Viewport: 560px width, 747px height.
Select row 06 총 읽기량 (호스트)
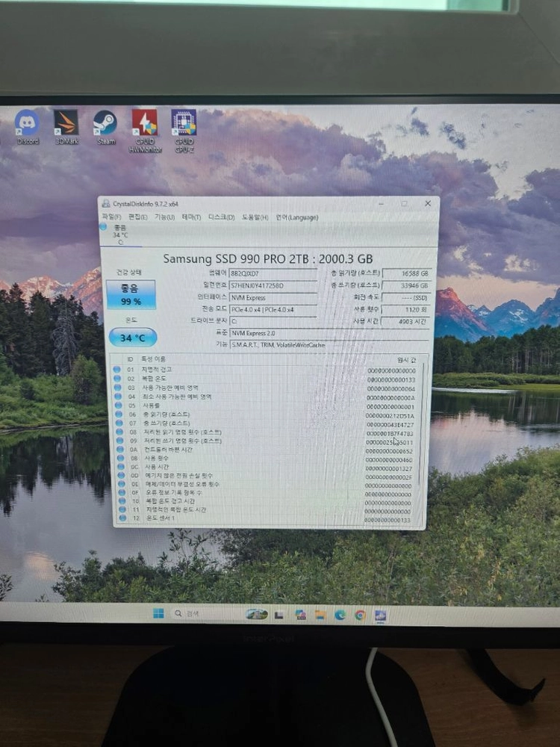[x=266, y=415]
